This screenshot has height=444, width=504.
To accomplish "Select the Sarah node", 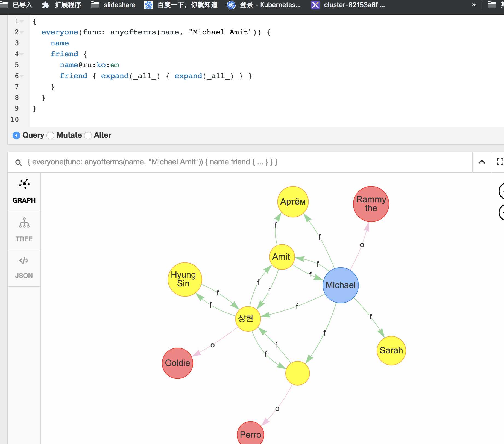I will (391, 350).
